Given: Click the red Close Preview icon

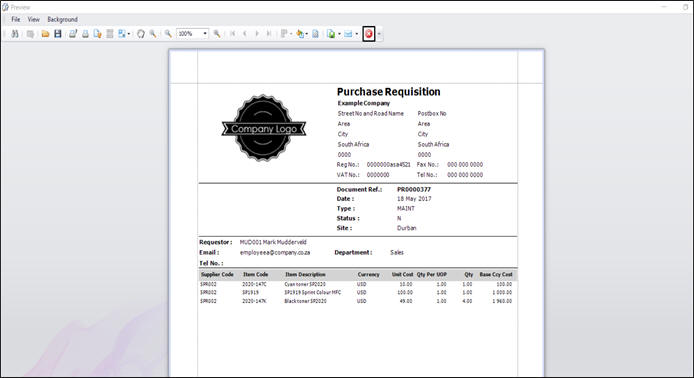Looking at the screenshot, I should click(369, 34).
